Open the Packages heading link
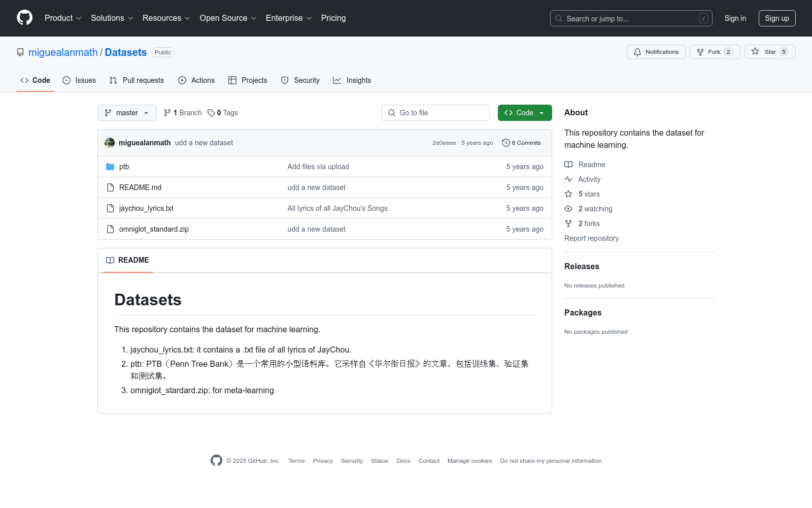 (x=583, y=312)
